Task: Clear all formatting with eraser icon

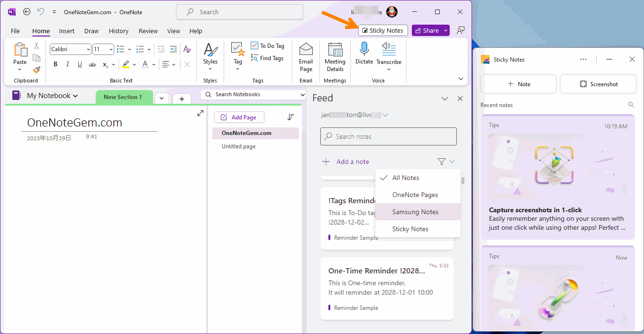Action: click(x=187, y=49)
